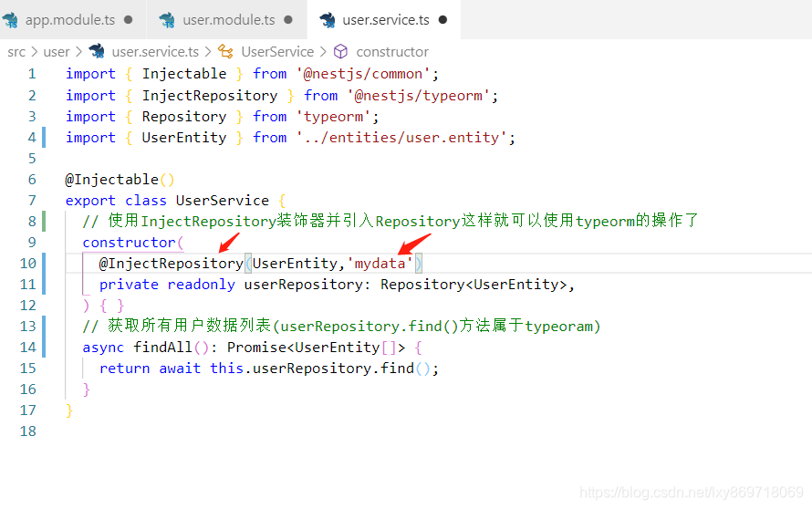Click the 'typeorm' import string
The image size is (812, 509).
334,117
